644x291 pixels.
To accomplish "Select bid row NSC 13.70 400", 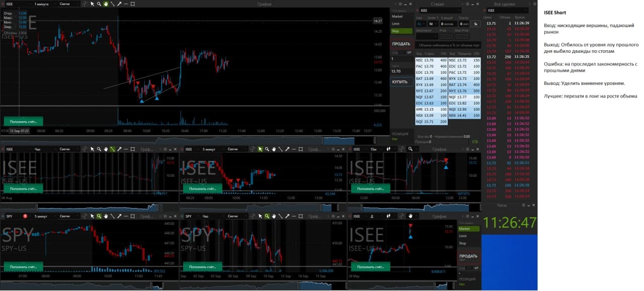I will click(431, 60).
